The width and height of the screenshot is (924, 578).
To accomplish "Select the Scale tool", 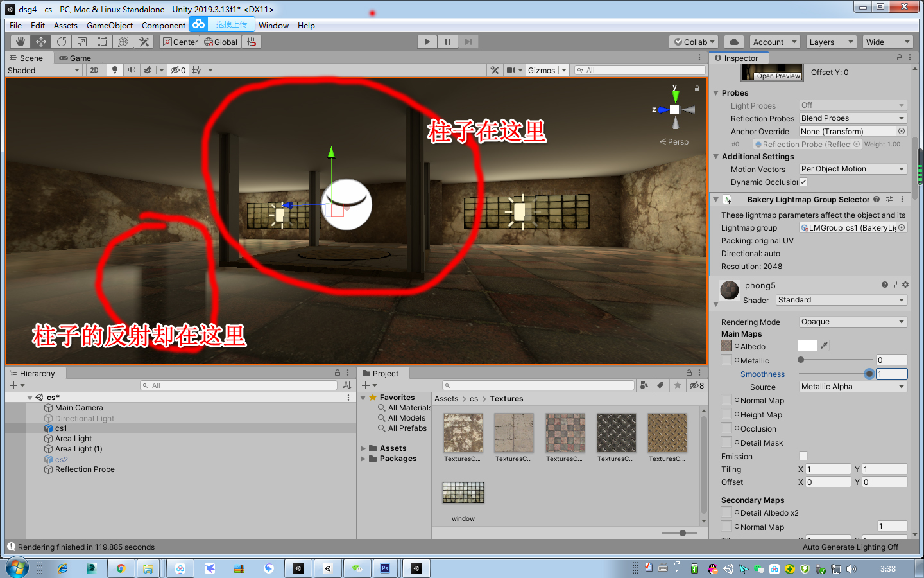I will [82, 42].
